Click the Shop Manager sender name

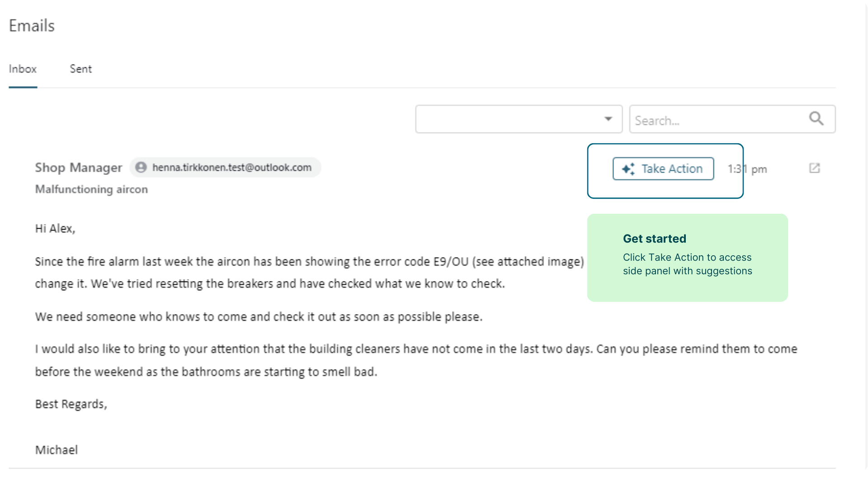pyautogui.click(x=79, y=168)
